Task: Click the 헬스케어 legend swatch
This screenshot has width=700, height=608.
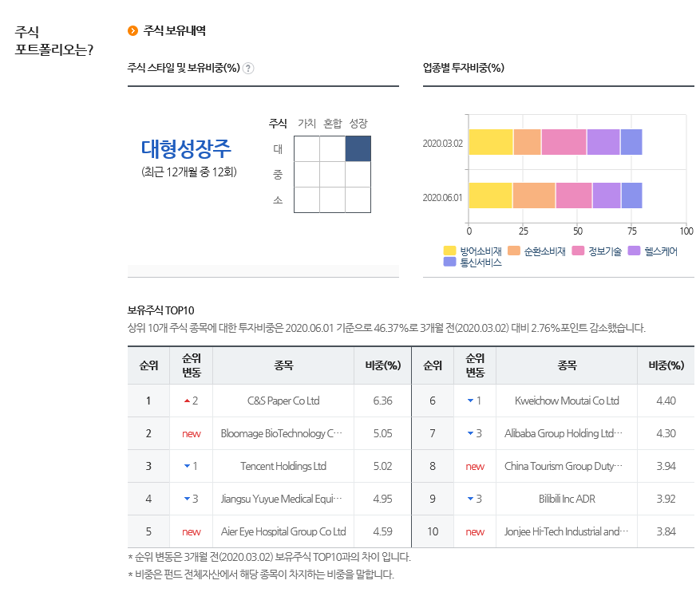Action: click(634, 251)
